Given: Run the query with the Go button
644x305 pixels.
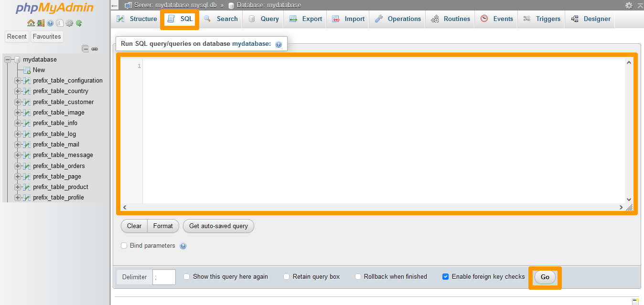Looking at the screenshot, I should click(x=545, y=277).
